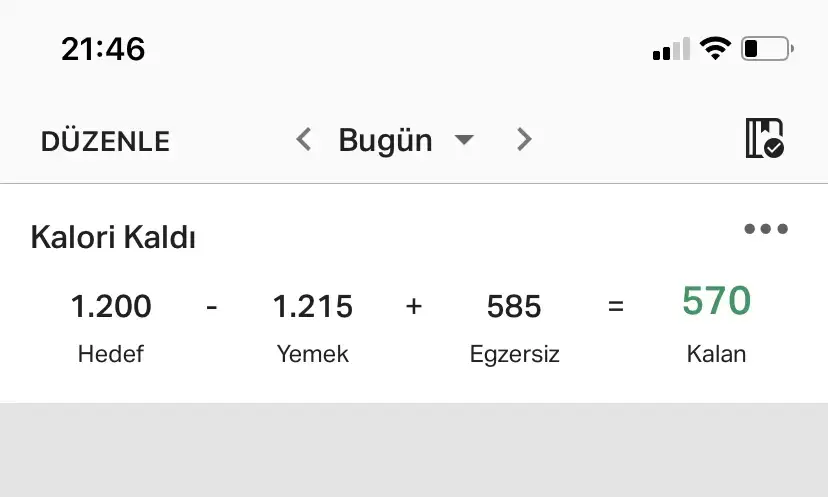
Task: Open the three-dot more options menu
Action: click(766, 229)
